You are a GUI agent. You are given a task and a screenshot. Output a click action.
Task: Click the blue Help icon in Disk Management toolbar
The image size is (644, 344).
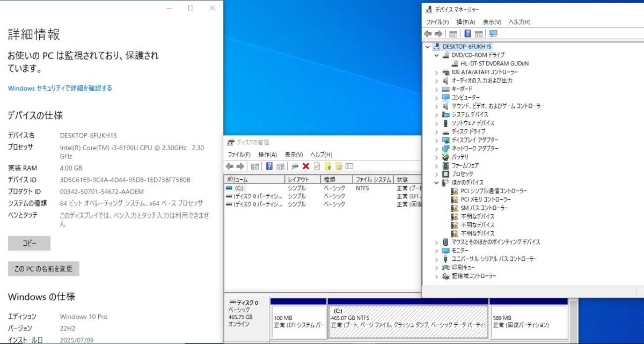coord(269,166)
